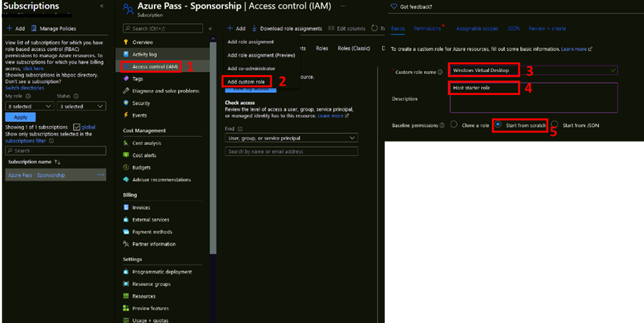The width and height of the screenshot is (644, 323).
Task: Click the Activity log icon
Action: [x=126, y=54]
